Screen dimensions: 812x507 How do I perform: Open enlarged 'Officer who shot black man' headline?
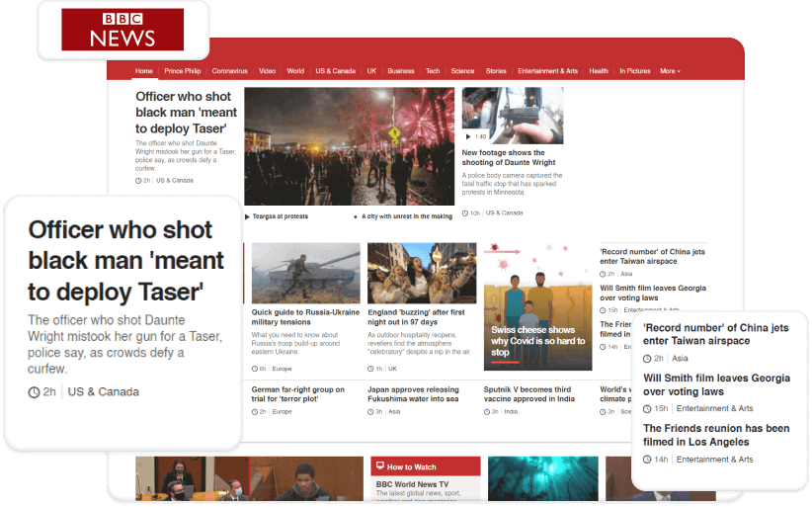(125, 261)
